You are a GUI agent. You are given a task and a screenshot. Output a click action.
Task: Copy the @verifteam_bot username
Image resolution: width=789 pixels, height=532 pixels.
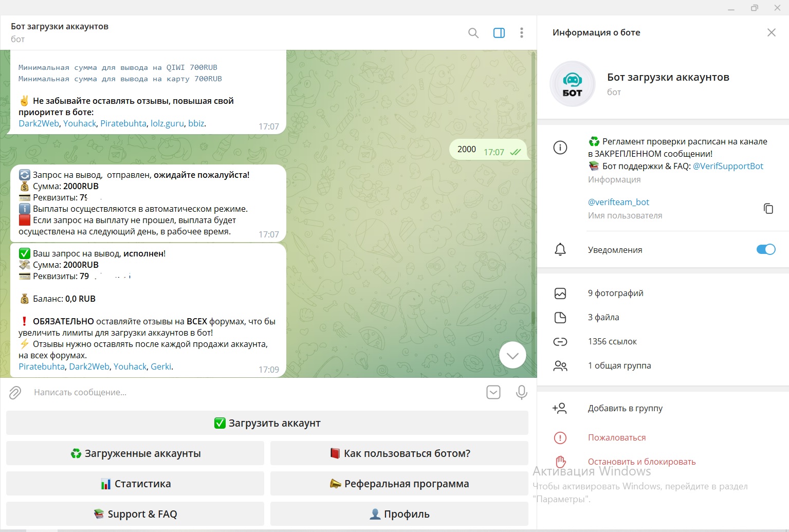pyautogui.click(x=768, y=208)
